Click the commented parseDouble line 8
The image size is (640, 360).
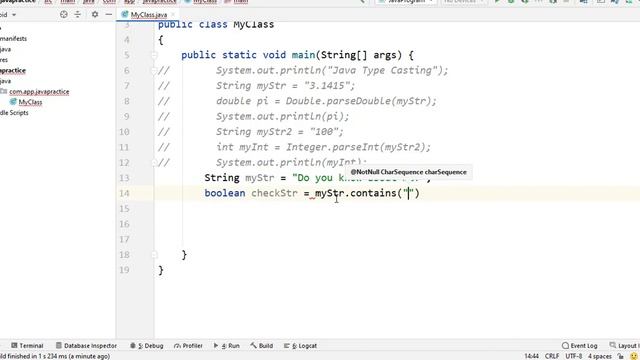coord(327,101)
